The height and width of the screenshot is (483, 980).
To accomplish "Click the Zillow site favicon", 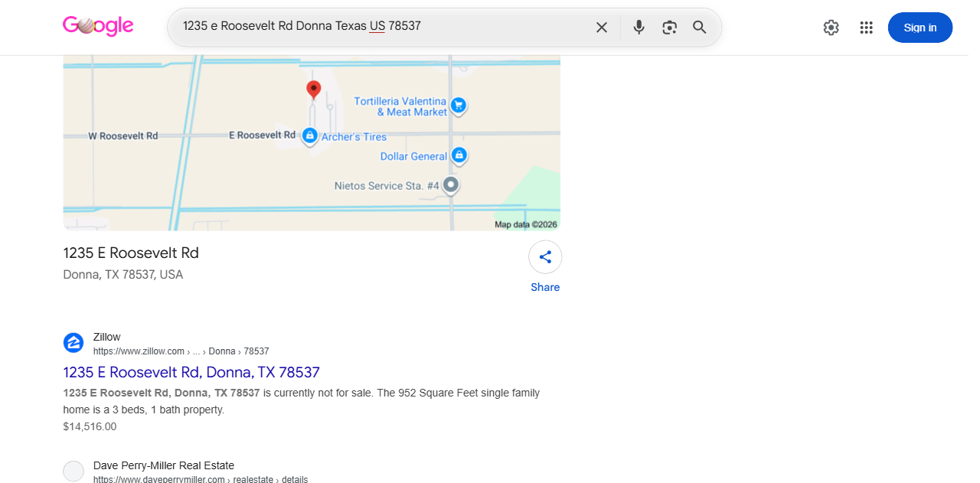I will point(73,343).
